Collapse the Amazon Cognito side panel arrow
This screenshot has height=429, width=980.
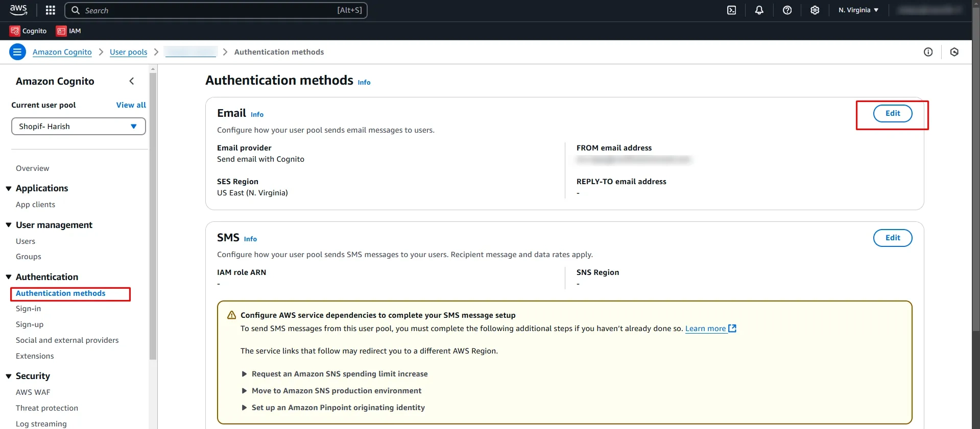(x=132, y=81)
